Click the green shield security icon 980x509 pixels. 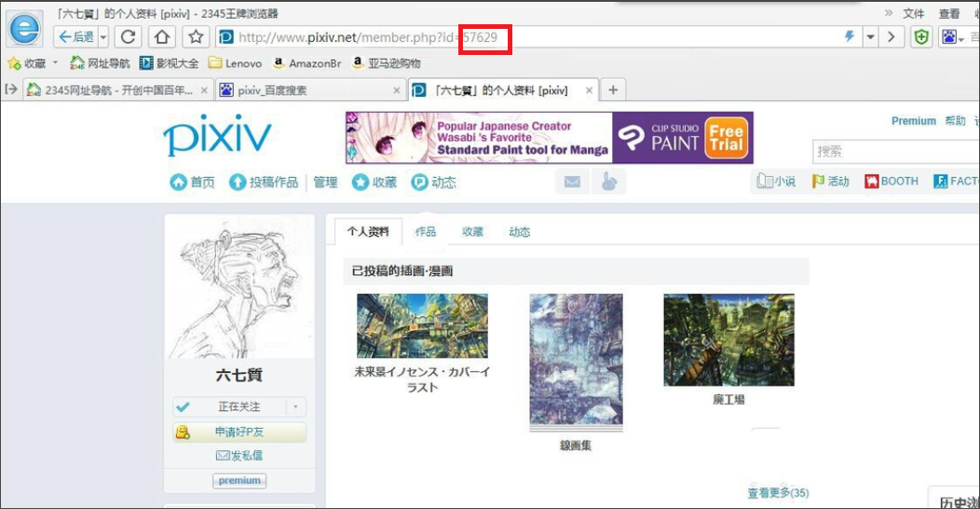(x=920, y=37)
